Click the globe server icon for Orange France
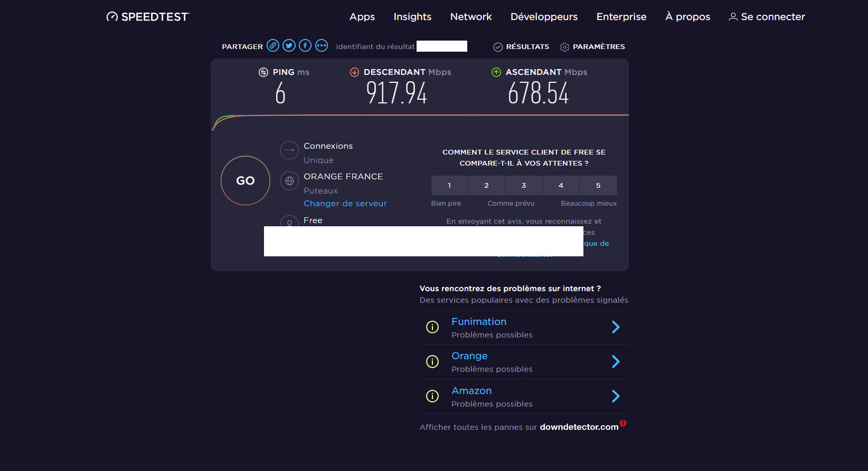This screenshot has width=868, height=471. 289,181
